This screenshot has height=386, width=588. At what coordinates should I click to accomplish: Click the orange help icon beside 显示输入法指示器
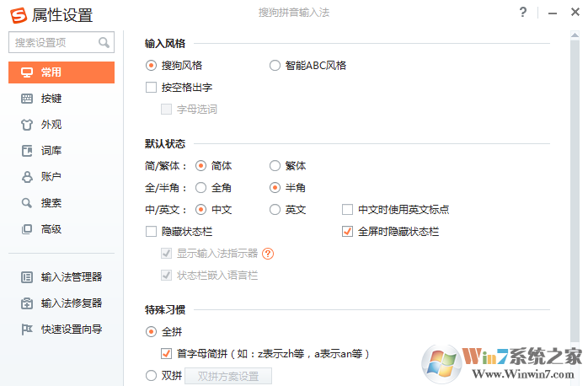(x=269, y=253)
